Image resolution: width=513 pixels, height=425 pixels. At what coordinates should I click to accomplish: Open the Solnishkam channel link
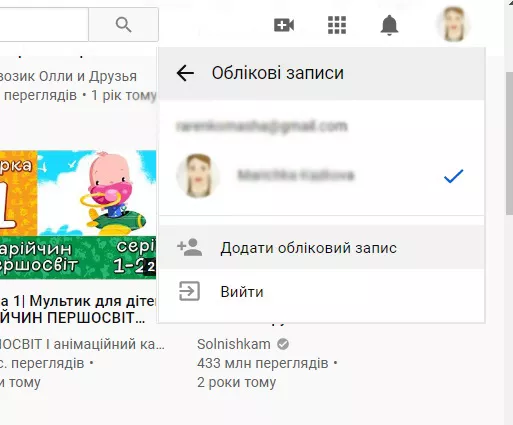pos(234,344)
